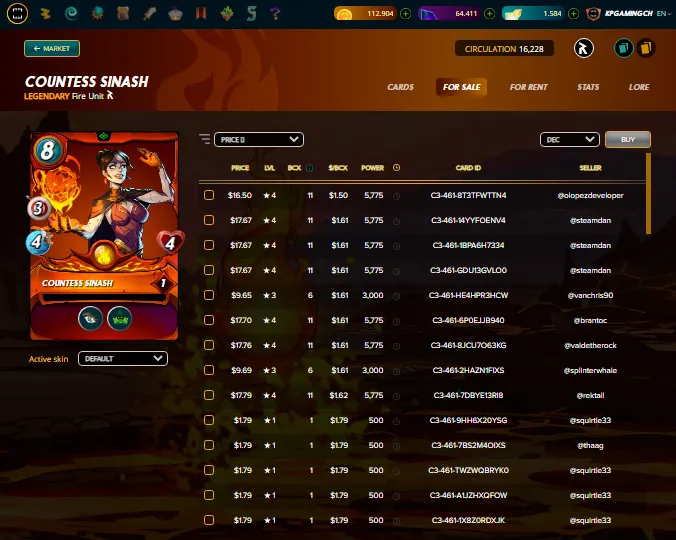
Task: Open the Active skin DEFAULT dropdown
Action: [x=123, y=358]
